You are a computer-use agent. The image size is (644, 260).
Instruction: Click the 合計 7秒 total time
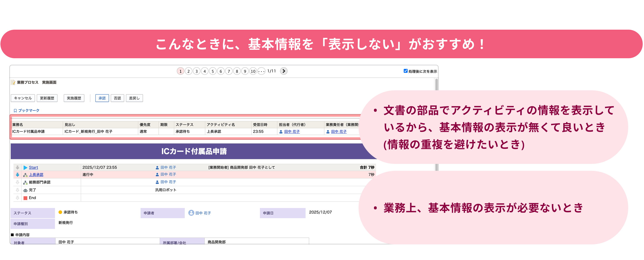pos(367,167)
